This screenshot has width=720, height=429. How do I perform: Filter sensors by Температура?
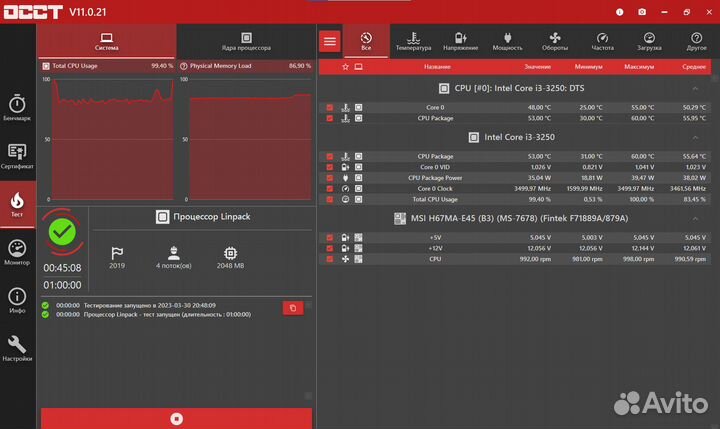tap(413, 40)
